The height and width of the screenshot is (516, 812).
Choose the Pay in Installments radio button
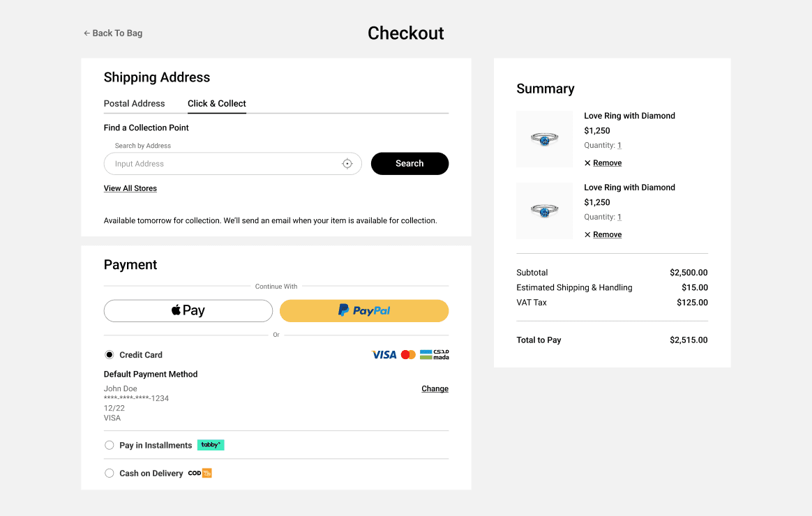click(109, 445)
